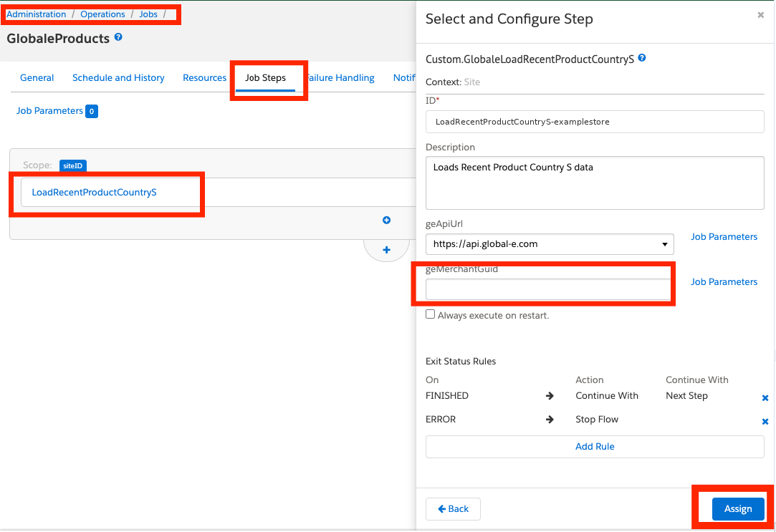Click the Continue With action for FINISHED
The height and width of the screenshot is (532, 776).
pos(607,395)
